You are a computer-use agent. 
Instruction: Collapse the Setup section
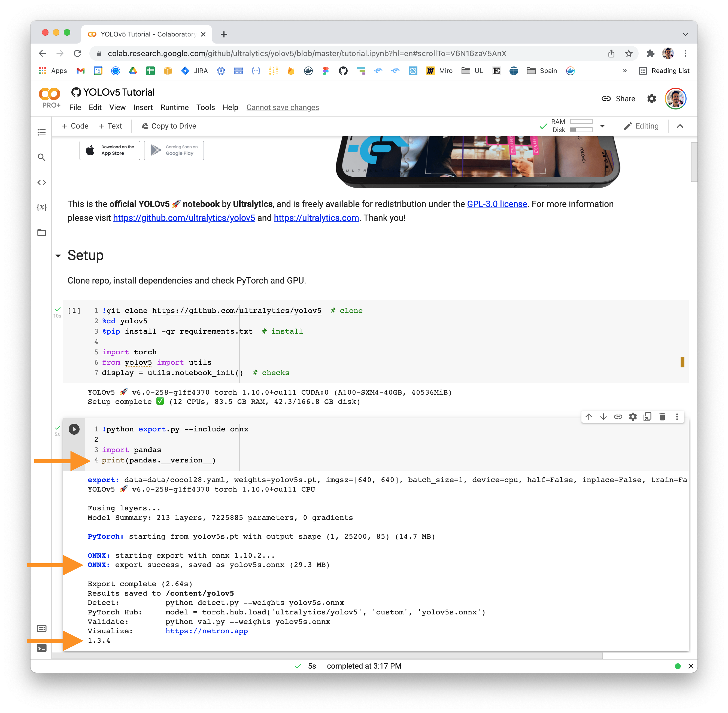pos(58,255)
